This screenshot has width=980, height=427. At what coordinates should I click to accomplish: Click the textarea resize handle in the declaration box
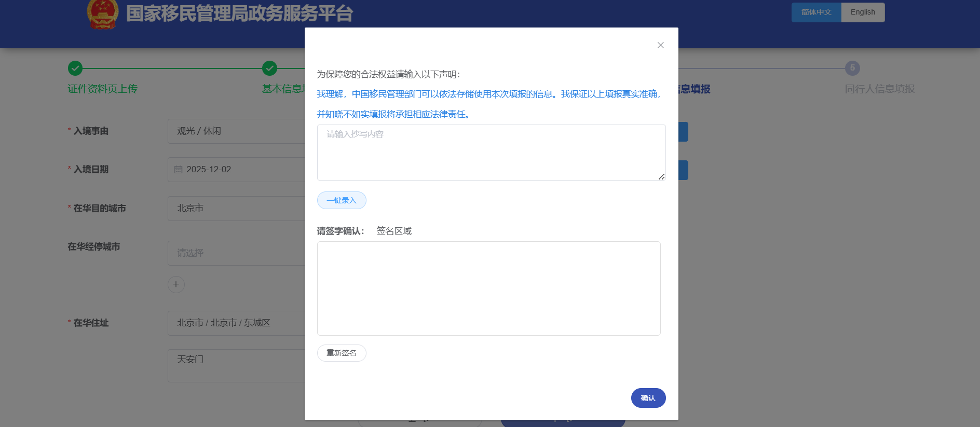coord(661,176)
